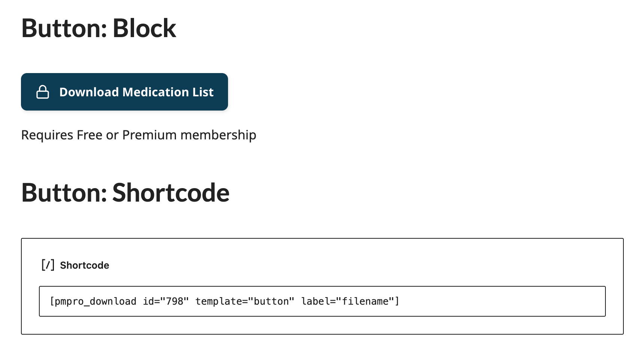Select the Requires Free or Premium membership link
The height and width of the screenshot is (356, 644).
pyautogui.click(x=139, y=135)
